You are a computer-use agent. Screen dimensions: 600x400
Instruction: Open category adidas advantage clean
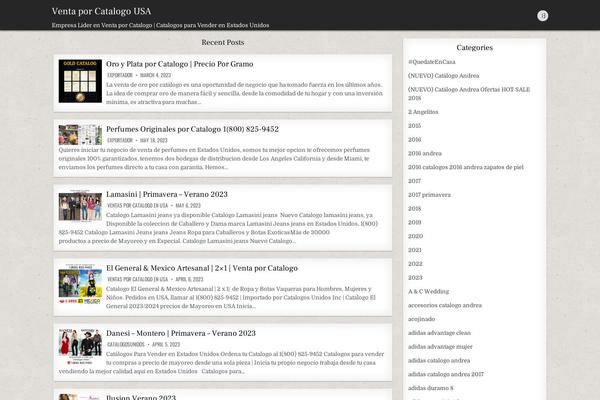[x=439, y=333]
